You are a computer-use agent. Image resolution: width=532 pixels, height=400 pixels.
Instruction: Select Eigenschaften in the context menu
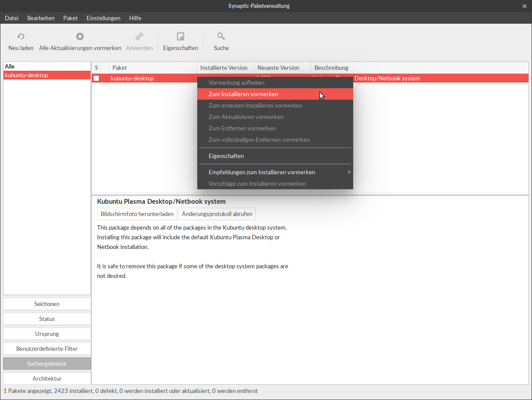tap(275, 156)
